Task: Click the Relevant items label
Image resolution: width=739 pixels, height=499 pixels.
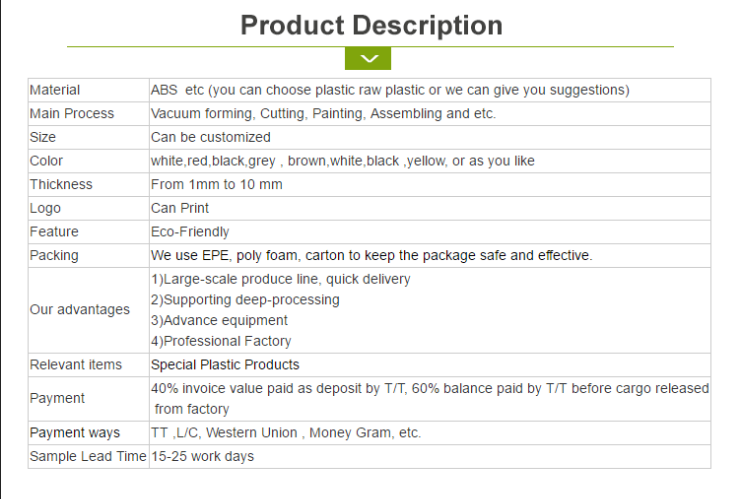Action: [x=76, y=365]
